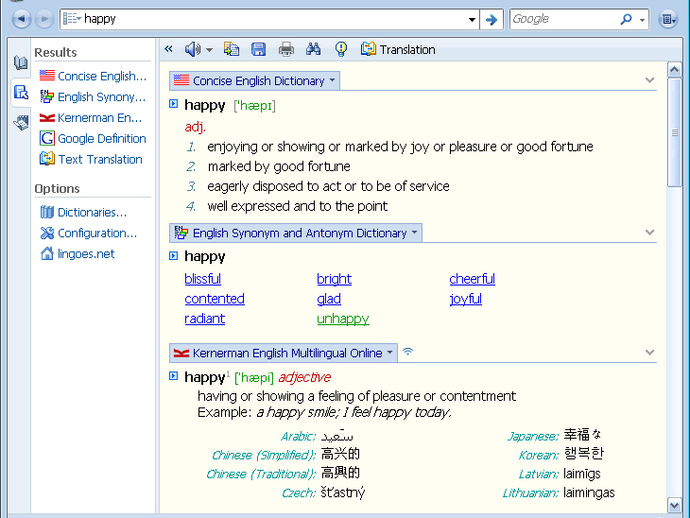Select English Synony... result in sidebar
The height and width of the screenshot is (518, 690).
(92, 97)
